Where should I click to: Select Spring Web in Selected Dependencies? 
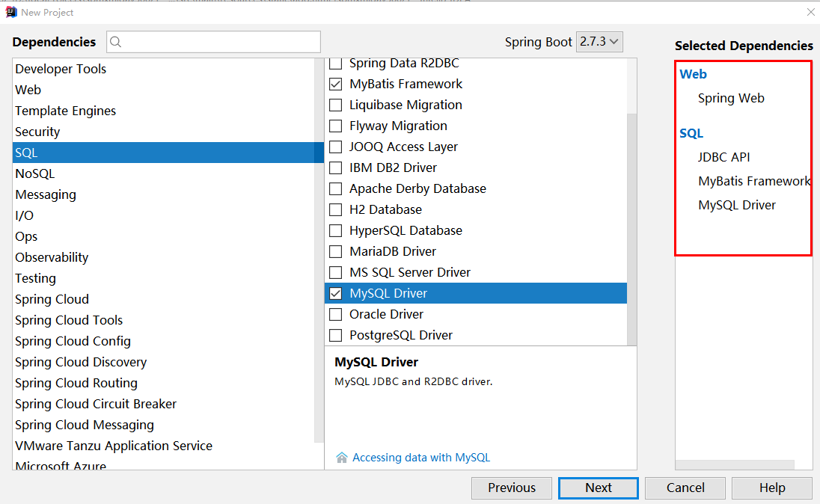pos(731,98)
